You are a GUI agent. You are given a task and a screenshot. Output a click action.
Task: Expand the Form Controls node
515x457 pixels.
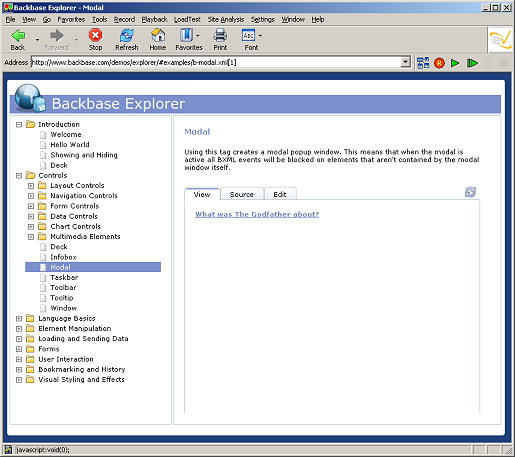pos(31,206)
